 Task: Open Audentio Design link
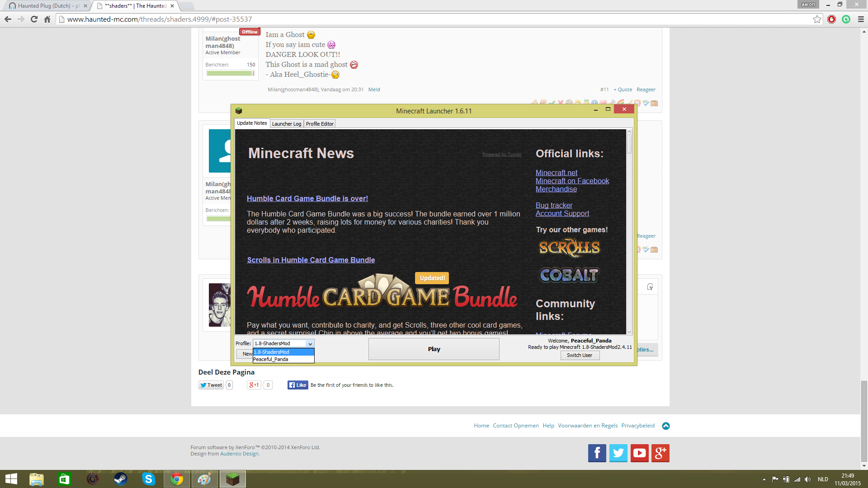click(239, 454)
